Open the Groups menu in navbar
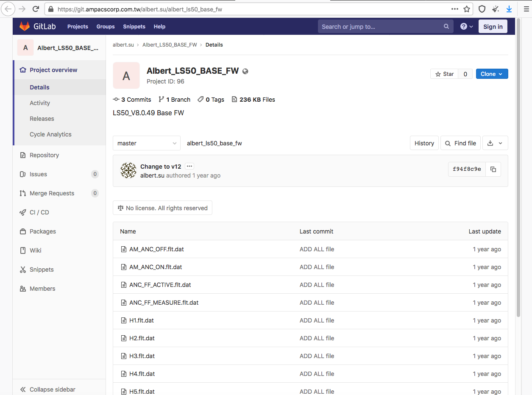 point(106,26)
